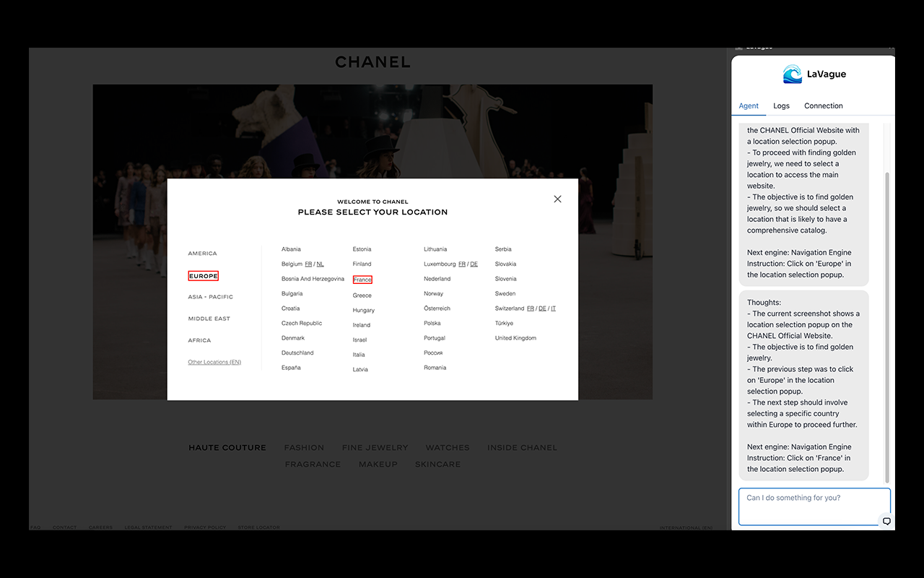Pick Serbia from the list
This screenshot has height=578, width=924.
tap(503, 249)
